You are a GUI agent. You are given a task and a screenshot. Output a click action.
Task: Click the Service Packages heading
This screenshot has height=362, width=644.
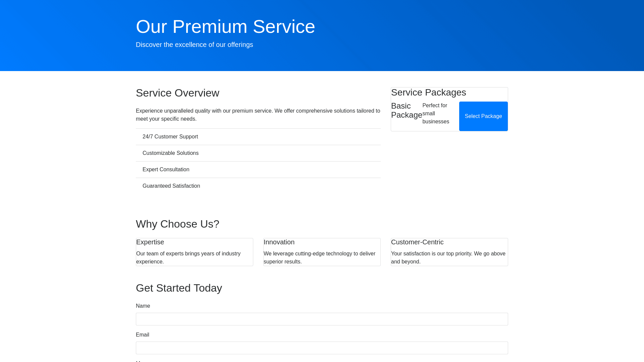428,93
